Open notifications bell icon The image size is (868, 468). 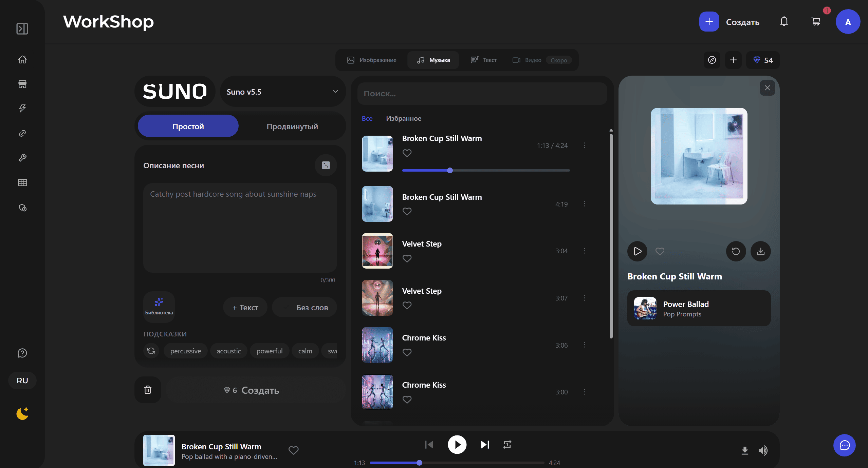click(x=784, y=22)
